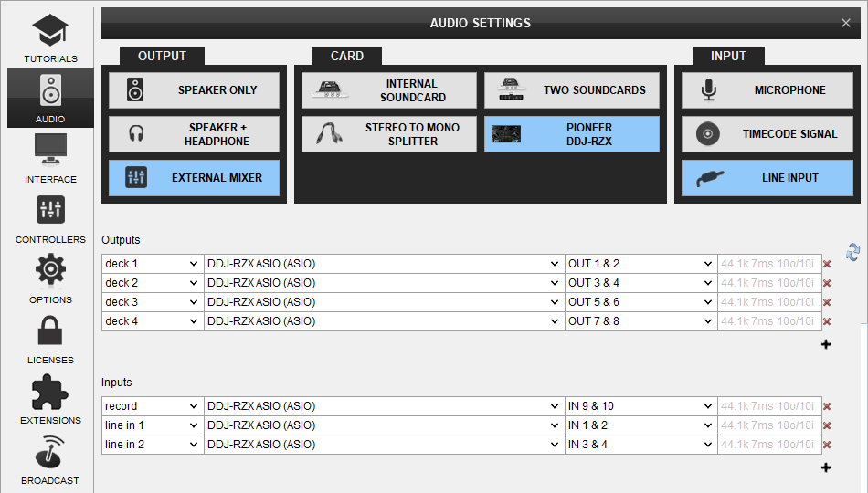Click the OUTPUT panel tab label

pos(163,56)
